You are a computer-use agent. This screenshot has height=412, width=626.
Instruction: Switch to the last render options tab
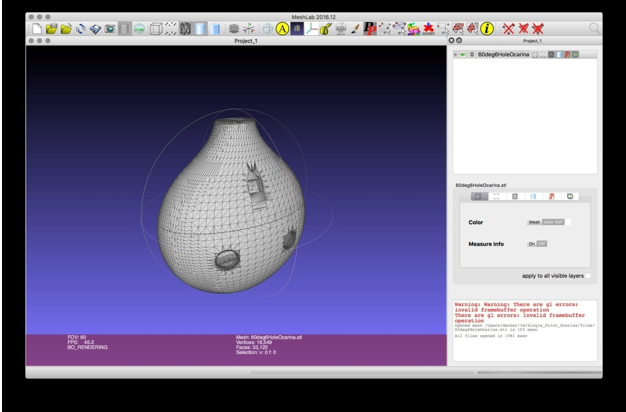pos(569,198)
